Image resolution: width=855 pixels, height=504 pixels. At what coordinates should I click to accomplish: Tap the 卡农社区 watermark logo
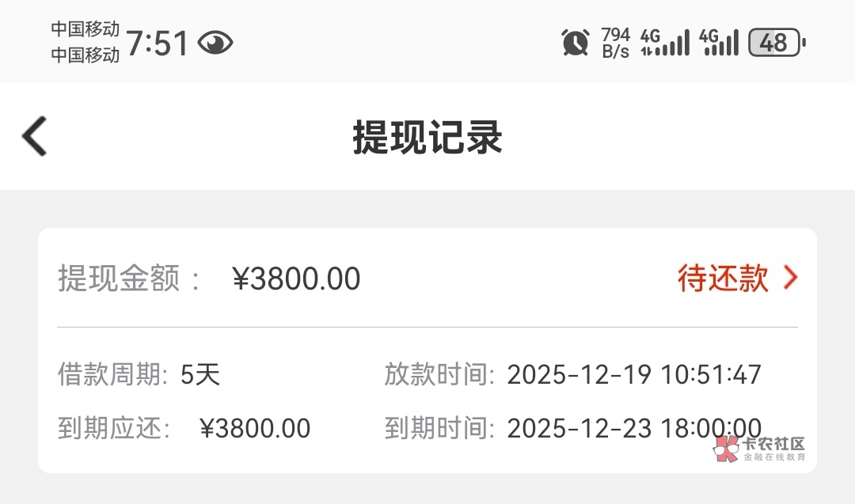click(x=758, y=449)
